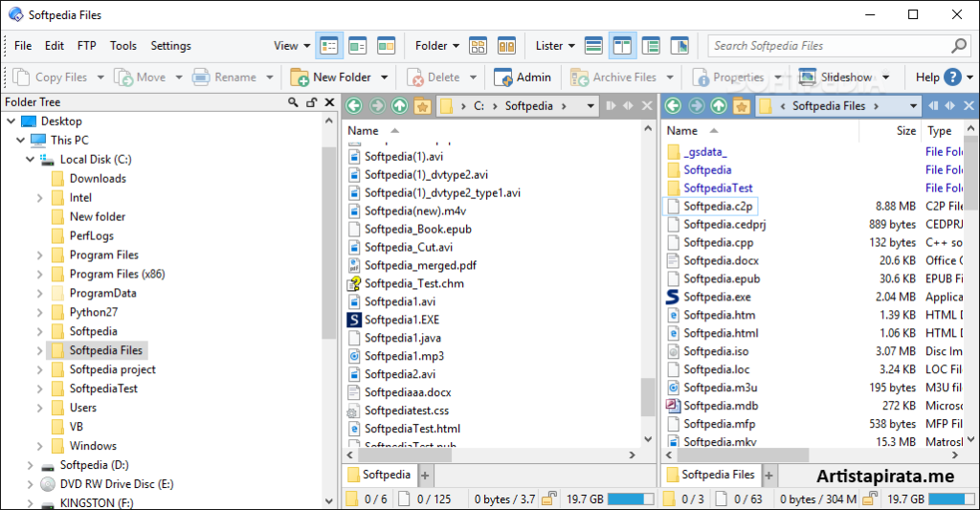Open right pane path history dropdown
Viewport: 980px width, 510px height.
[x=913, y=106]
